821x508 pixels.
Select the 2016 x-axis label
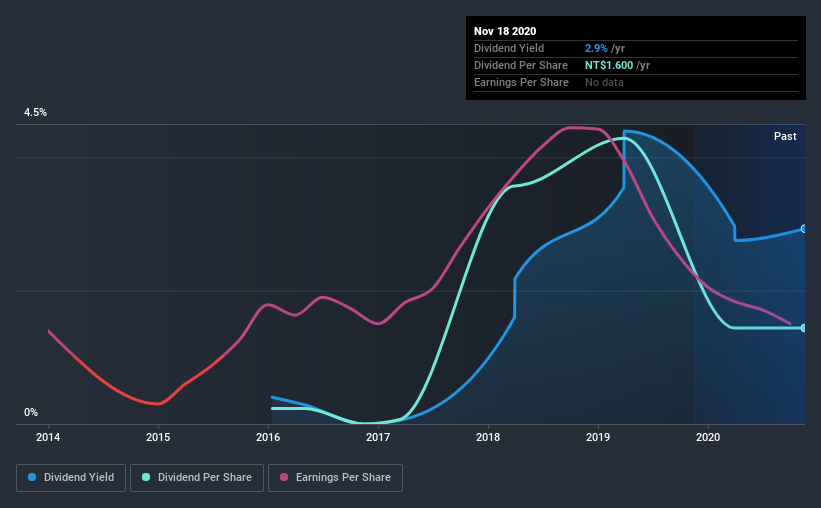click(x=268, y=437)
